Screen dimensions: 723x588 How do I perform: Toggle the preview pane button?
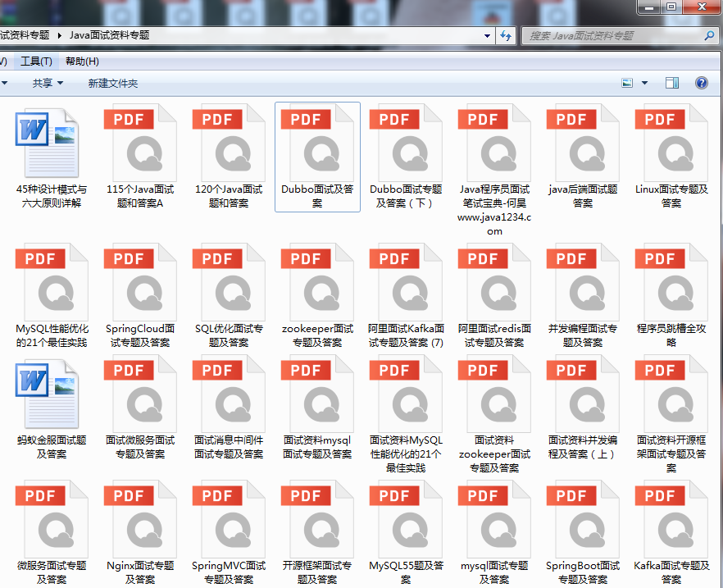(x=672, y=83)
